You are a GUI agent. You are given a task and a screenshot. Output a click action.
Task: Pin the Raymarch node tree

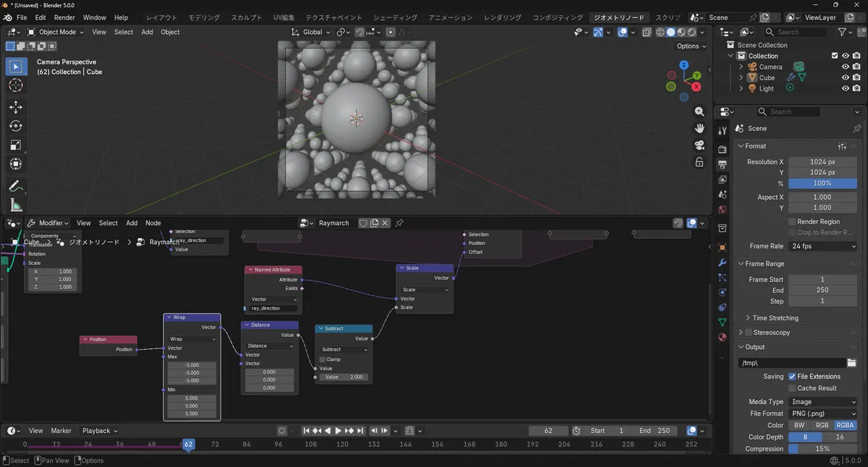[x=399, y=223]
